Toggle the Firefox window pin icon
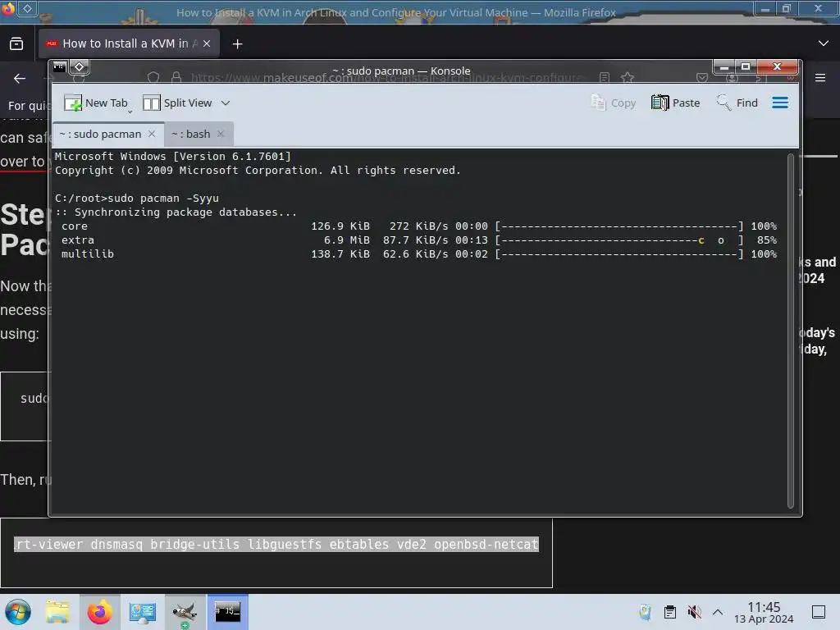This screenshot has width=840, height=630. point(28,7)
